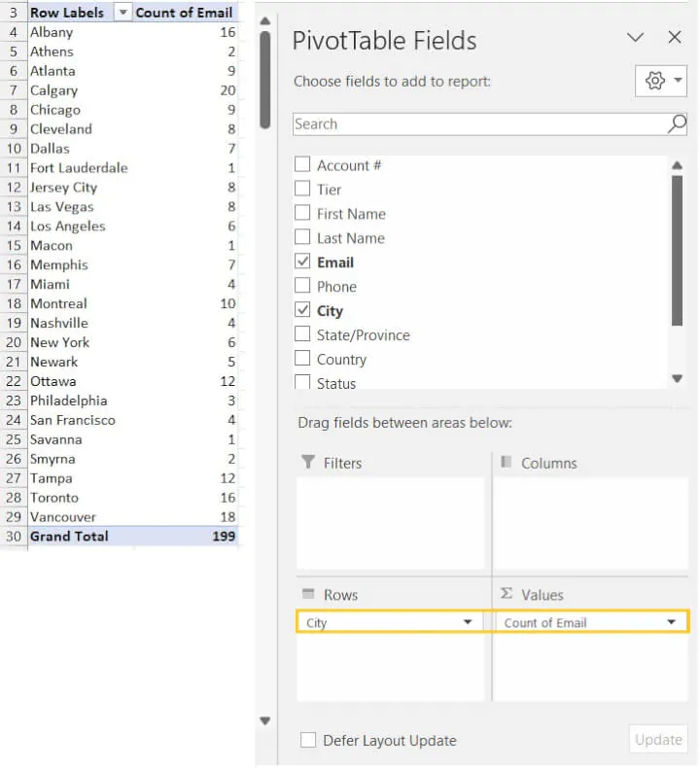Check the Status field
Viewport: 700px width, 768px height.
[302, 381]
